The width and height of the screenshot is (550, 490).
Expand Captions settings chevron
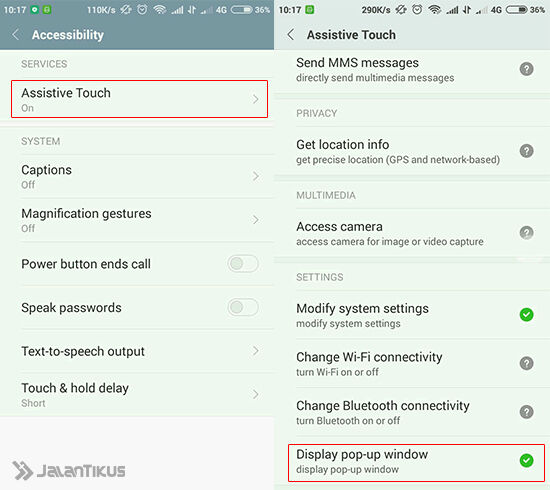click(x=256, y=176)
